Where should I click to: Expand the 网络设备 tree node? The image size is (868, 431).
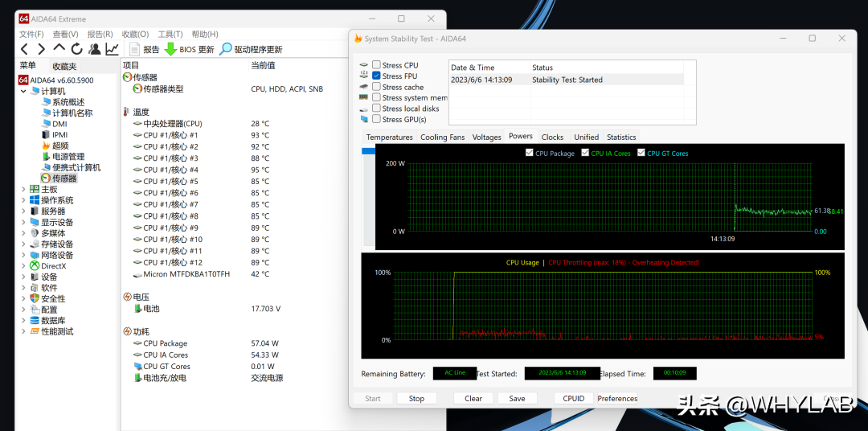tap(23, 255)
